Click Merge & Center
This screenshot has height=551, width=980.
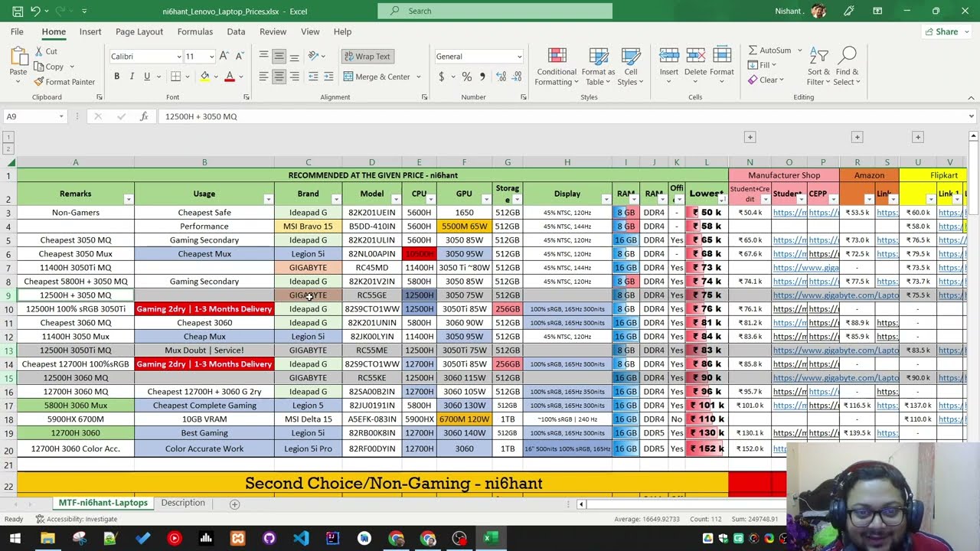(x=377, y=77)
